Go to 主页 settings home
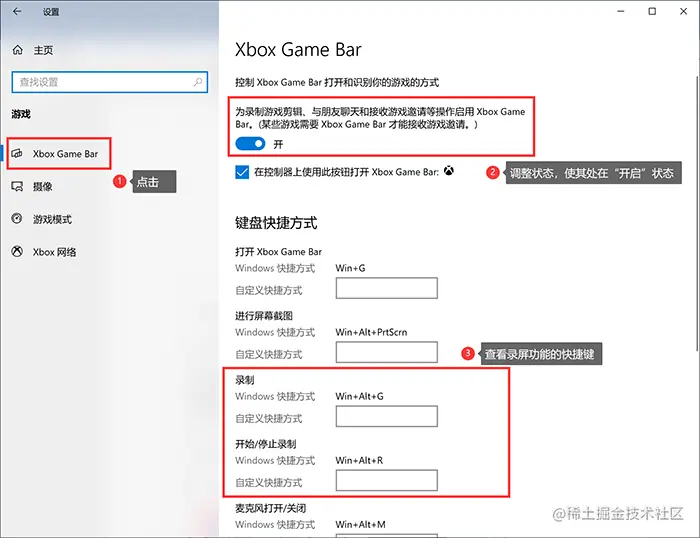The image size is (700, 538). 44,50
